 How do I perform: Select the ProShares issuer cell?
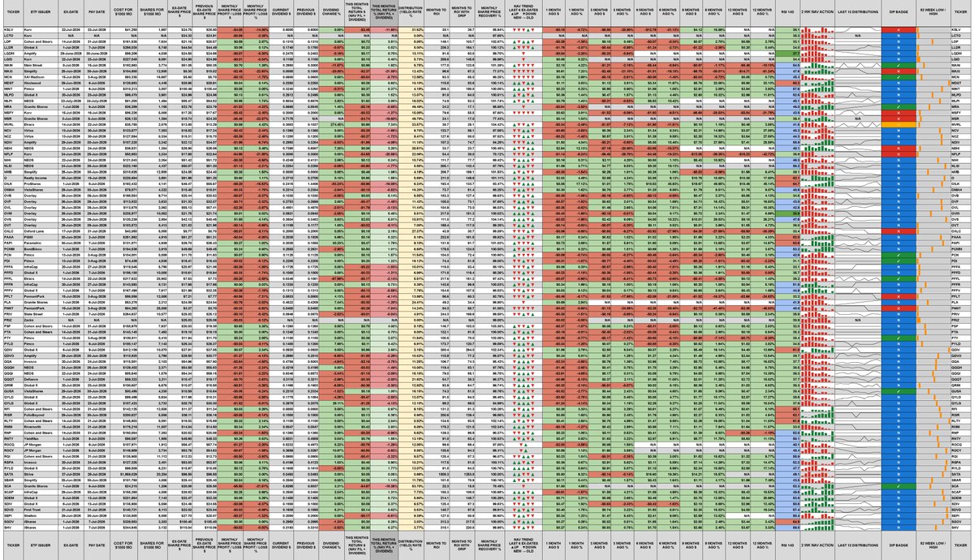pyautogui.click(x=41, y=183)
